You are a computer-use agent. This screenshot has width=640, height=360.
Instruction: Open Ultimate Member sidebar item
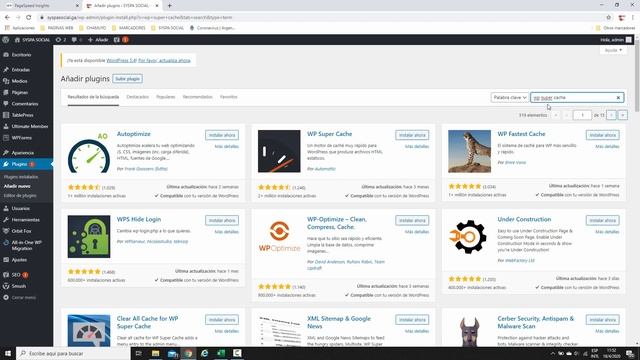pyautogui.click(x=29, y=127)
